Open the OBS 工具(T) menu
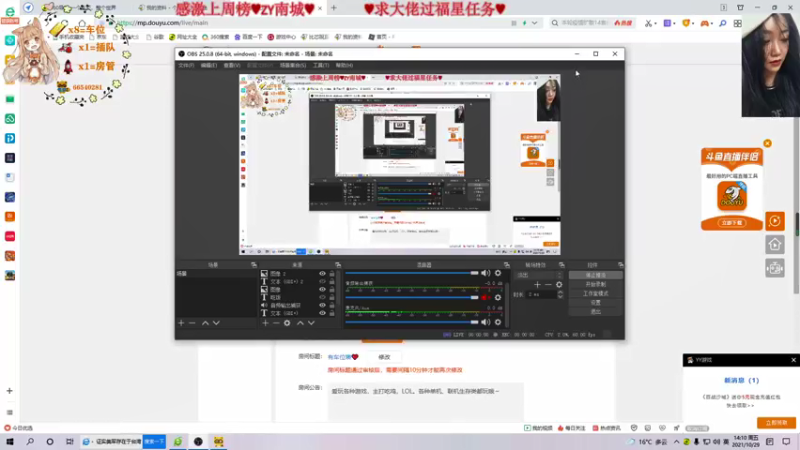 [321, 65]
